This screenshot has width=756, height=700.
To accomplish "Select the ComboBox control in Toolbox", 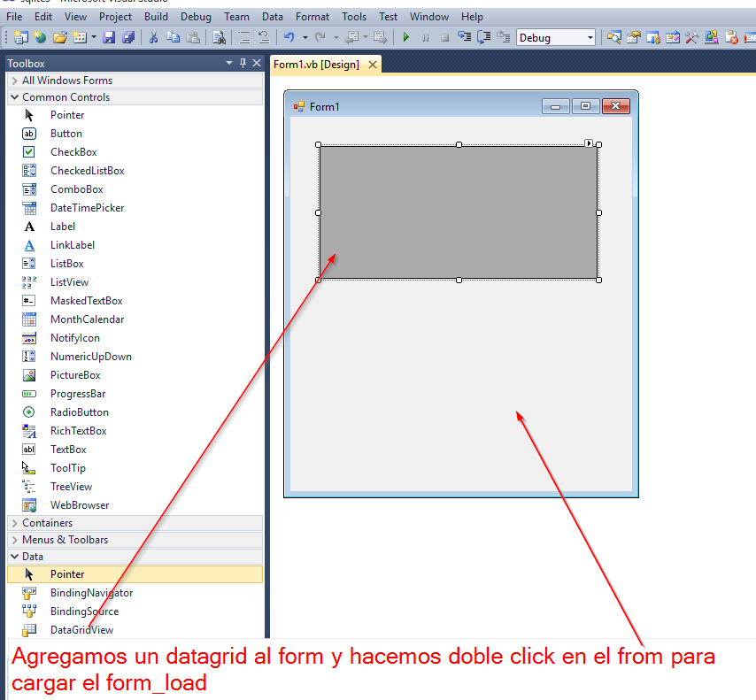I will [135, 189].
